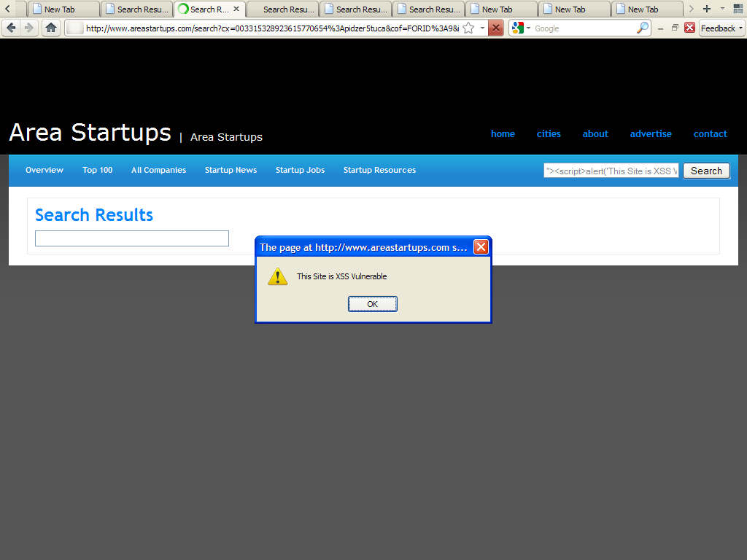
Task: Click the alert text This Site is XSS Vulnerable
Action: tap(341, 276)
